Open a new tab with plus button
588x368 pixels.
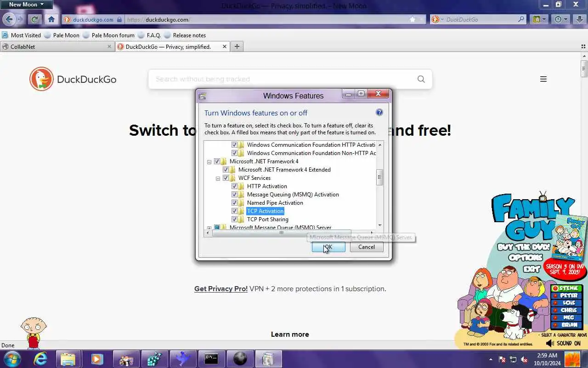click(237, 46)
